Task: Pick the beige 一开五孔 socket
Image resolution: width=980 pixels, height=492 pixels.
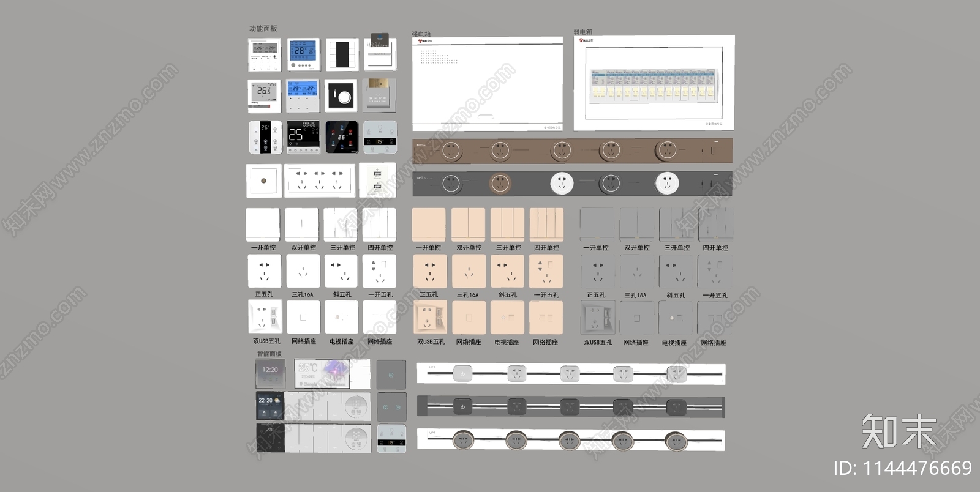Action: [546, 271]
